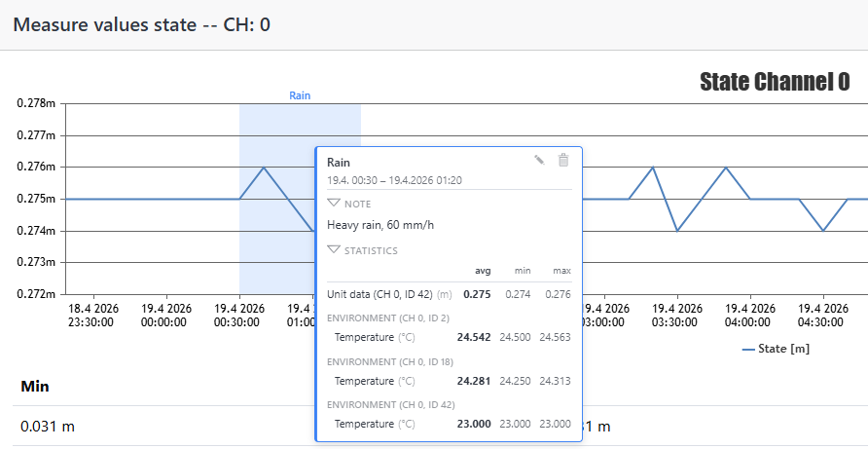Collapse the STATISTICS section triangle
Screen dimensions: 868x449
point(333,250)
